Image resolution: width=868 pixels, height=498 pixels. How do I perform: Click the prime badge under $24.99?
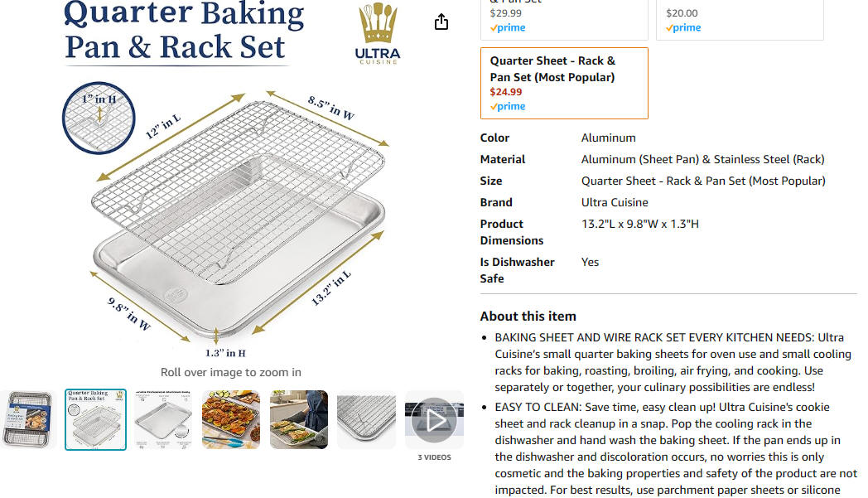[x=508, y=106]
